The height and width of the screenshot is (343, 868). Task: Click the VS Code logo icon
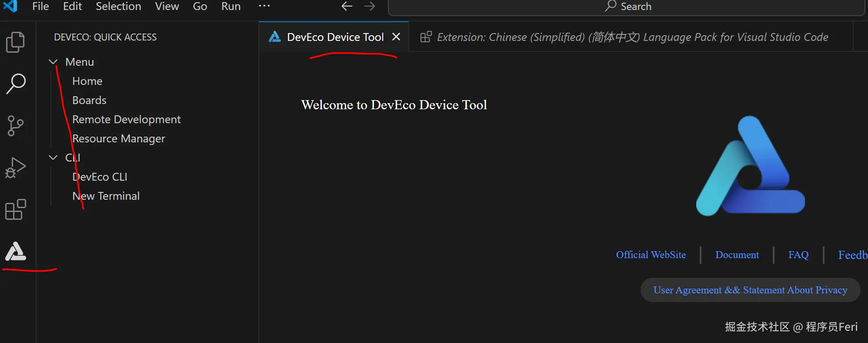point(10,6)
